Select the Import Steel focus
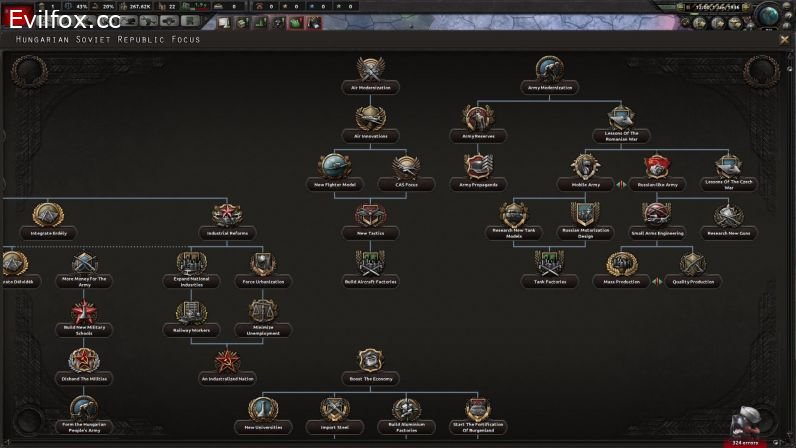The height and width of the screenshot is (448, 796). 334,410
